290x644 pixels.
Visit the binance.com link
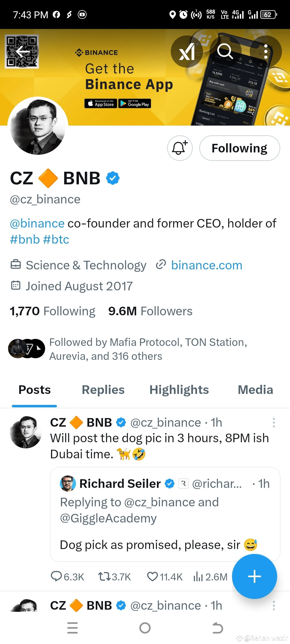[x=206, y=265]
